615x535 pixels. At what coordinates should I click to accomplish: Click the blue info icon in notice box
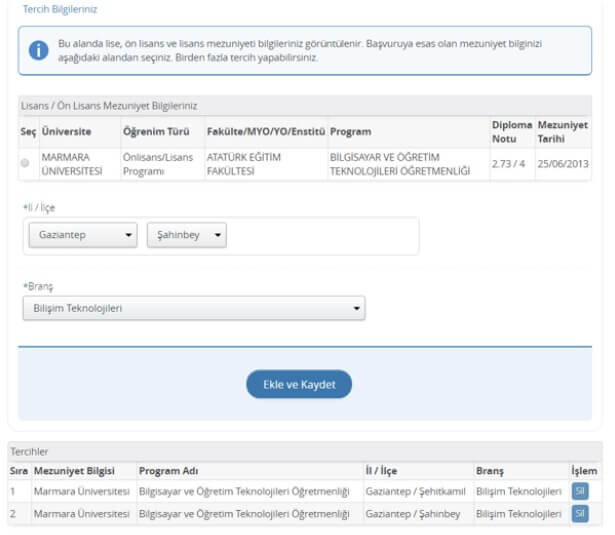pyautogui.click(x=38, y=50)
